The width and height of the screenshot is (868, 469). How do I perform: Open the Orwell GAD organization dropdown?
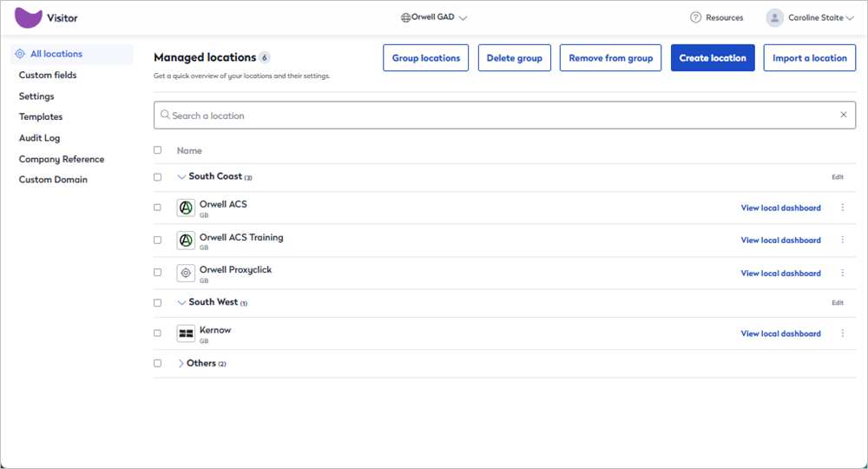(434, 17)
